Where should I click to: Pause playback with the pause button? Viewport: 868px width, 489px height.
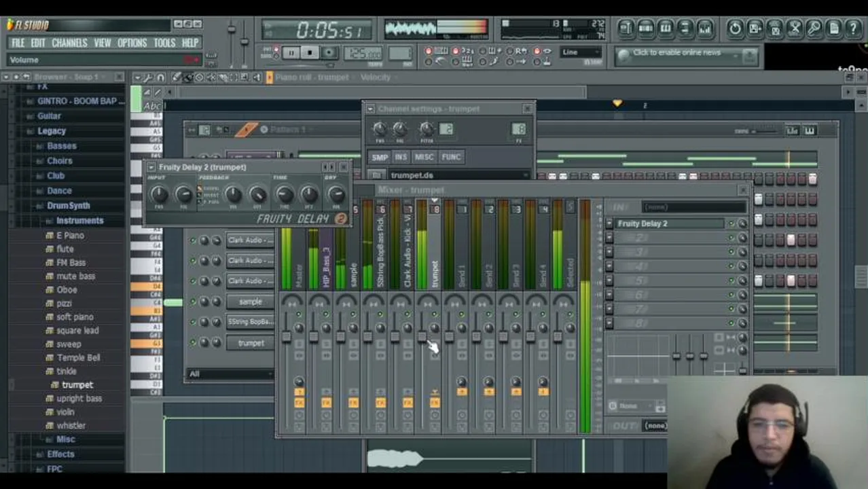290,53
